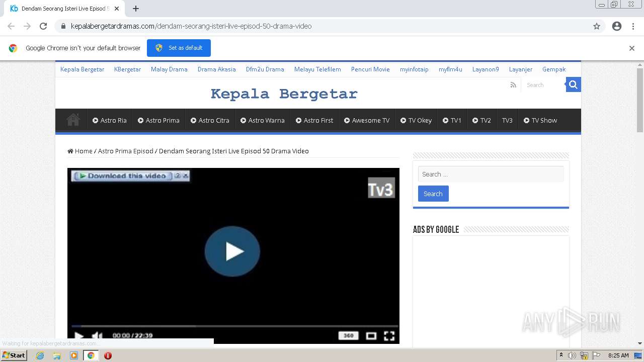Screen dimensions: 644x362
Task: Follow the Kepala Bergetar top link
Action: coord(83,69)
